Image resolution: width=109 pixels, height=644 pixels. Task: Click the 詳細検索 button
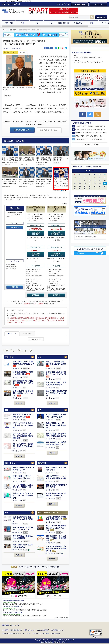[x=101, y=17]
